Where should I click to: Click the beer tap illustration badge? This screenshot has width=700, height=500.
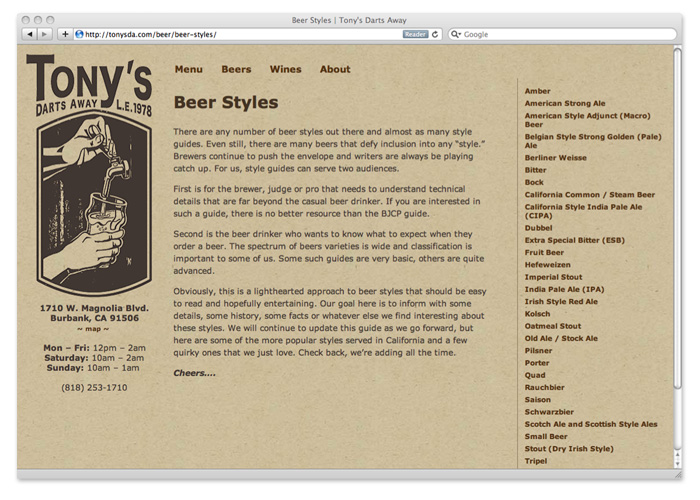pyautogui.click(x=94, y=203)
